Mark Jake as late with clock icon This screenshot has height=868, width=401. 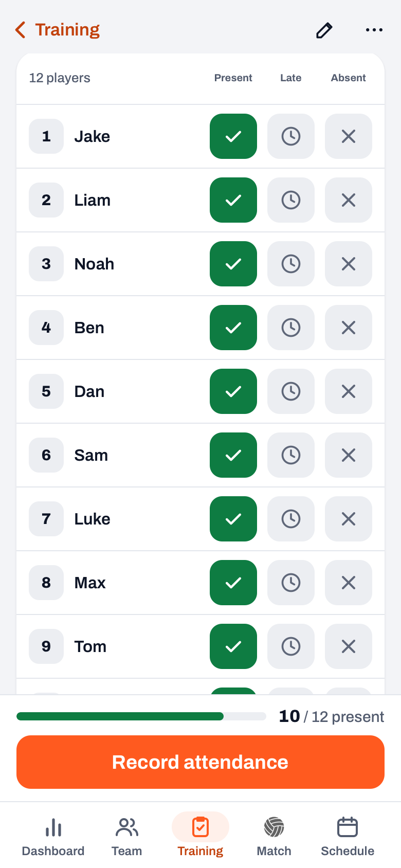(291, 136)
